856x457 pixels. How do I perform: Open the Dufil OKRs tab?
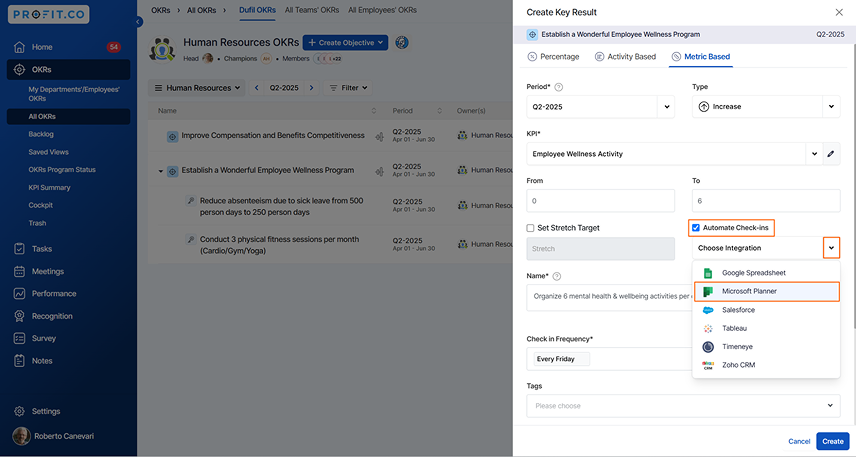257,10
